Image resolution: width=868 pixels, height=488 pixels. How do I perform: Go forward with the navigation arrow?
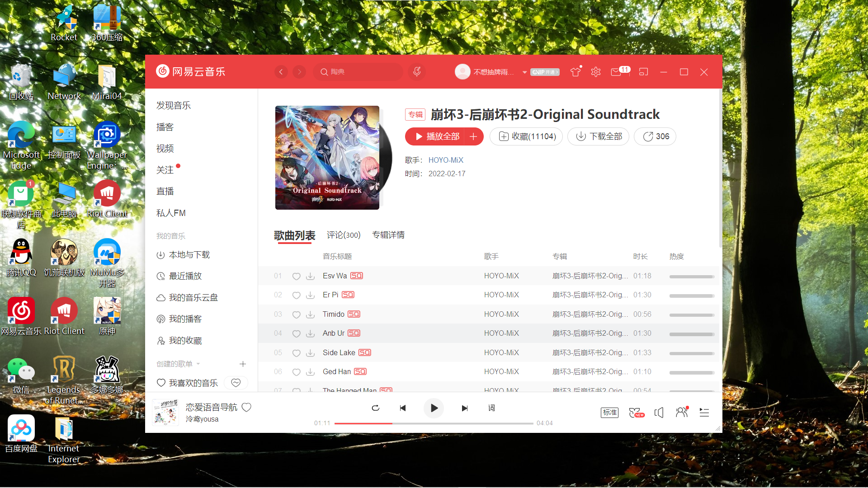point(299,72)
